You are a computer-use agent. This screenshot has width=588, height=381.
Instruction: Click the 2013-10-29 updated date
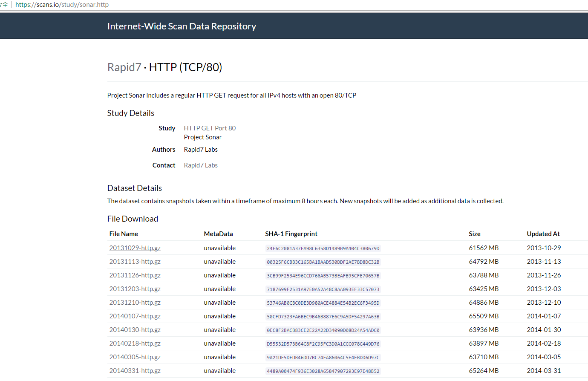(544, 248)
